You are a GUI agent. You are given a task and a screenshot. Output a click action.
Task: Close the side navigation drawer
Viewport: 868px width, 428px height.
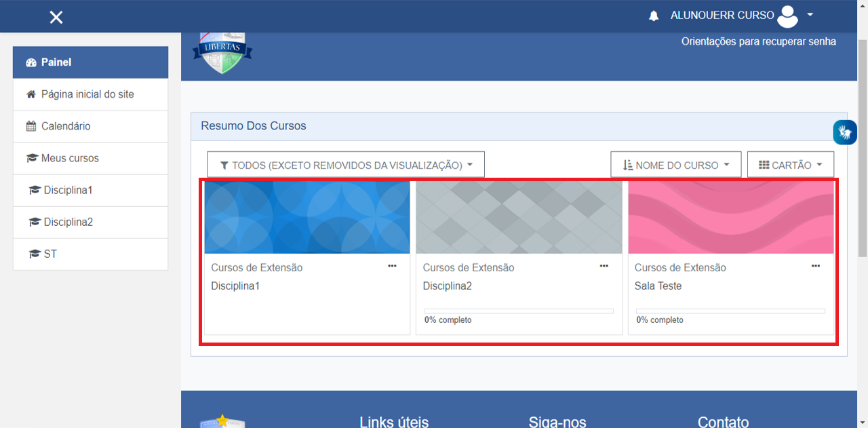click(56, 17)
